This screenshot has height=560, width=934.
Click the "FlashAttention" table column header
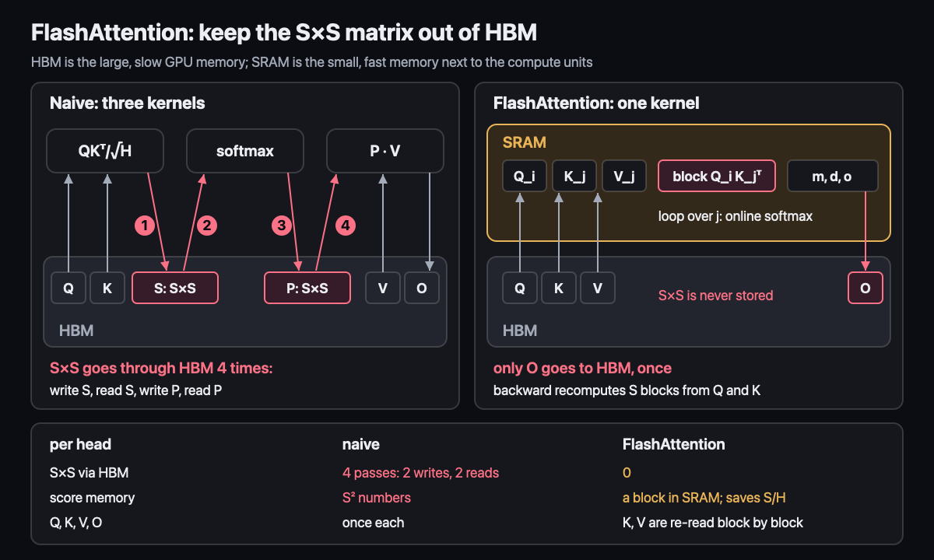click(674, 445)
